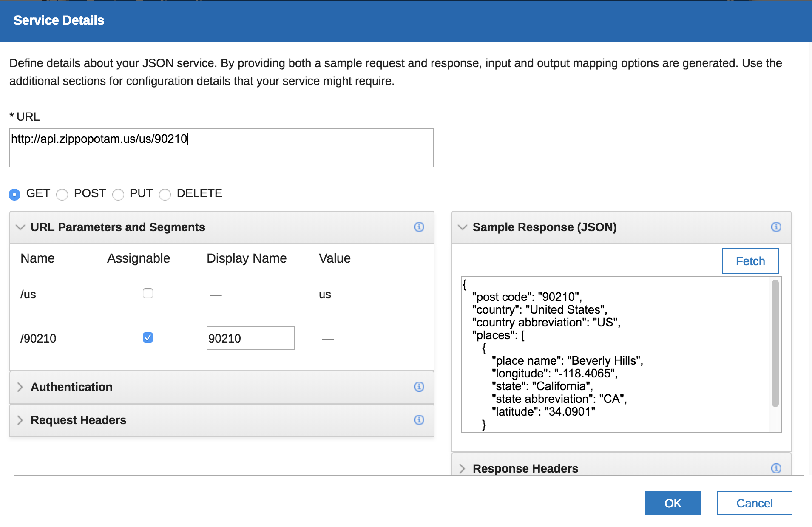Click the Assignable column header
The width and height of the screenshot is (812, 527).
139,258
